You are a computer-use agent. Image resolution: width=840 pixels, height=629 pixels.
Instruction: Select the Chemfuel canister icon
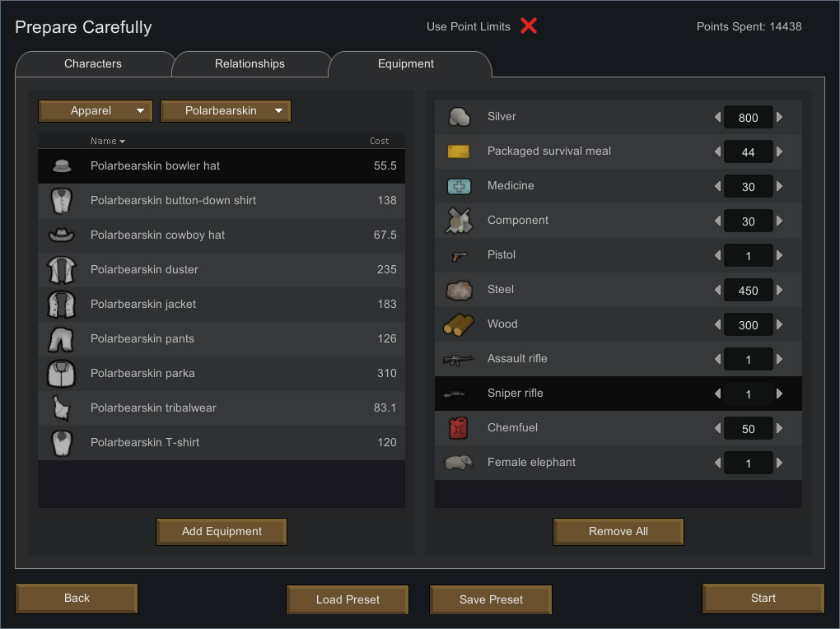pos(458,428)
